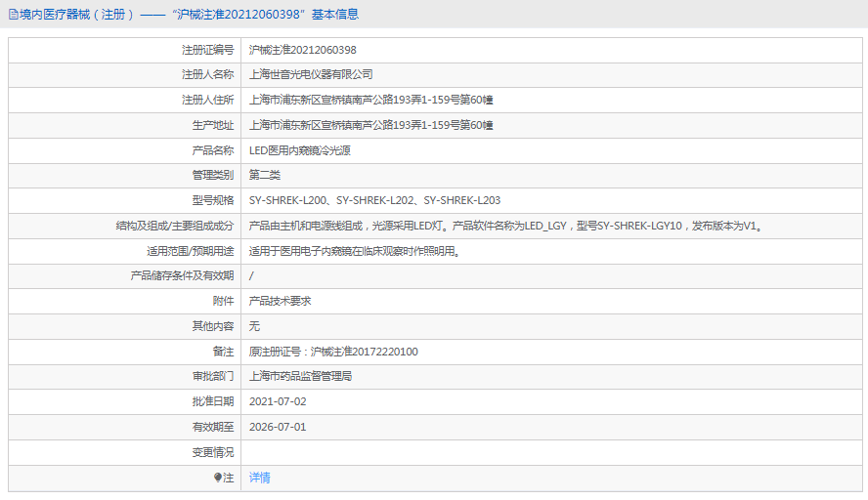Click remark 原注册证号：沪械注准20172220100
868x500 pixels.
point(333,352)
